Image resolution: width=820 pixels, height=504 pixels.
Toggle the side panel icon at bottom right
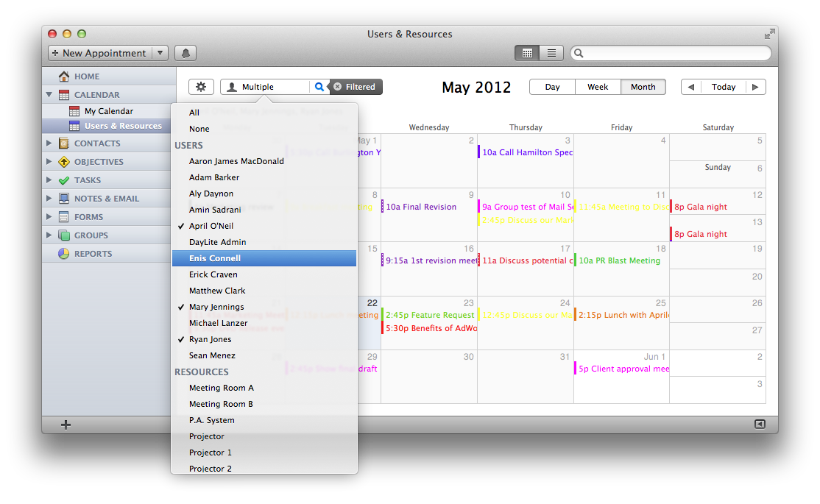point(760,424)
